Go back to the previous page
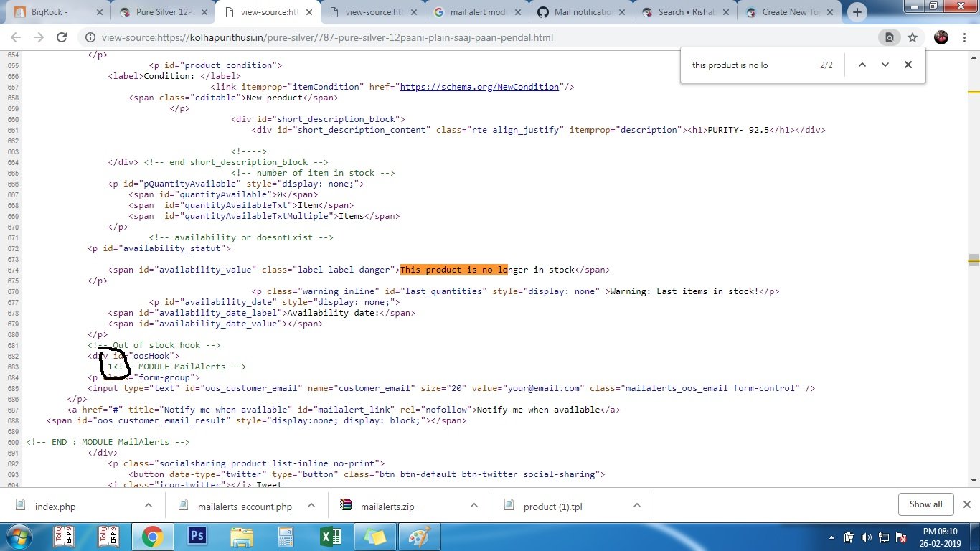This screenshot has width=980, height=551. (x=16, y=37)
